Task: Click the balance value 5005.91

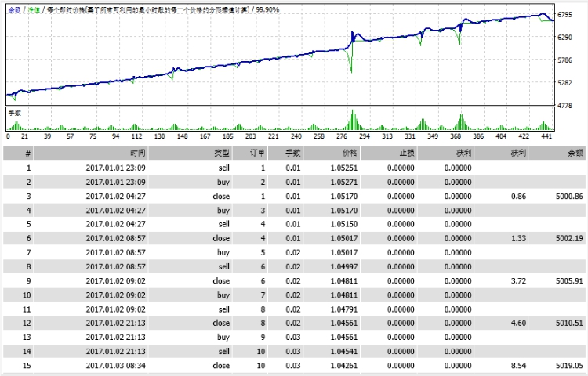Action: (569, 281)
